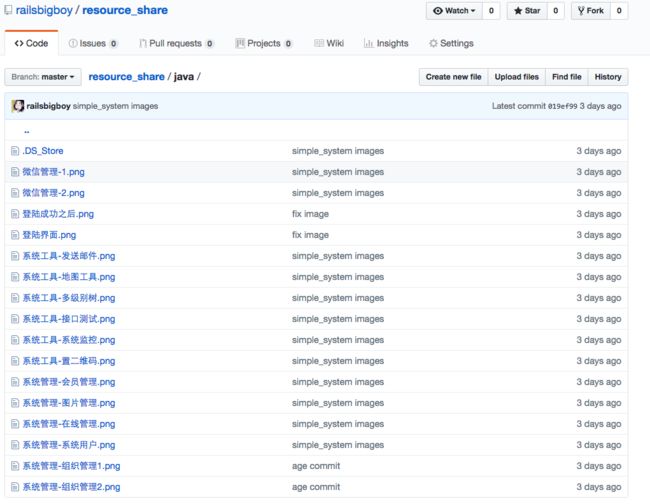
Task: Click the fork count number
Action: [x=619, y=11]
